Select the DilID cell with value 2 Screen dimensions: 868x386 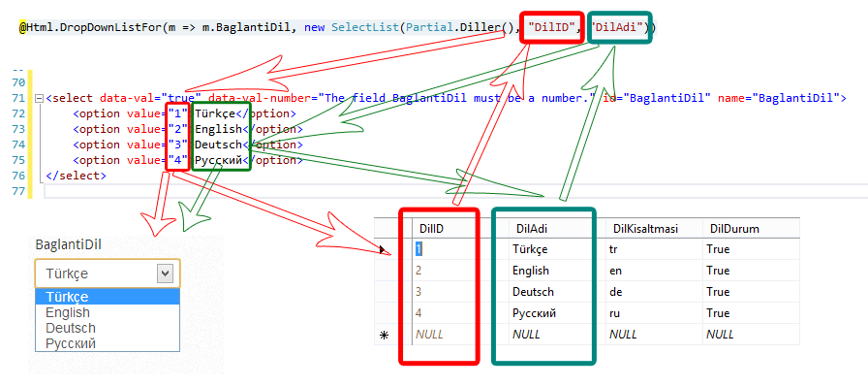coord(460,271)
